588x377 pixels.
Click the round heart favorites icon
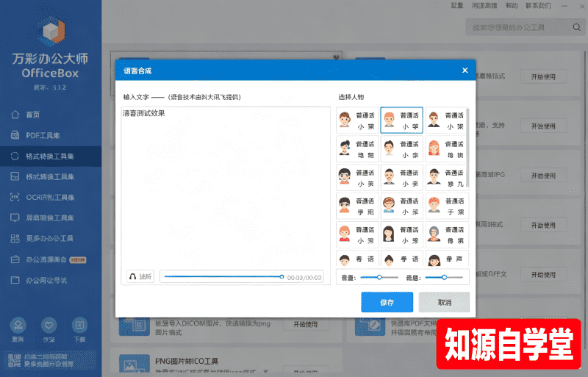click(x=49, y=325)
